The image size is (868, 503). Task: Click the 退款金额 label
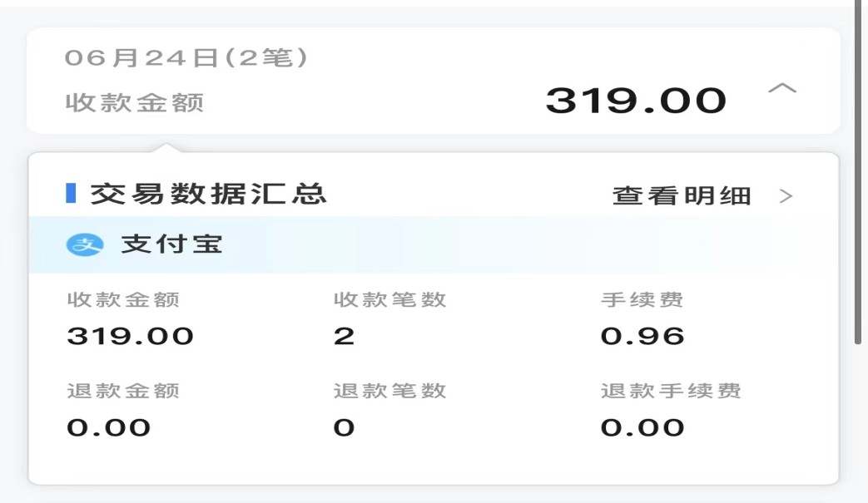(123, 391)
